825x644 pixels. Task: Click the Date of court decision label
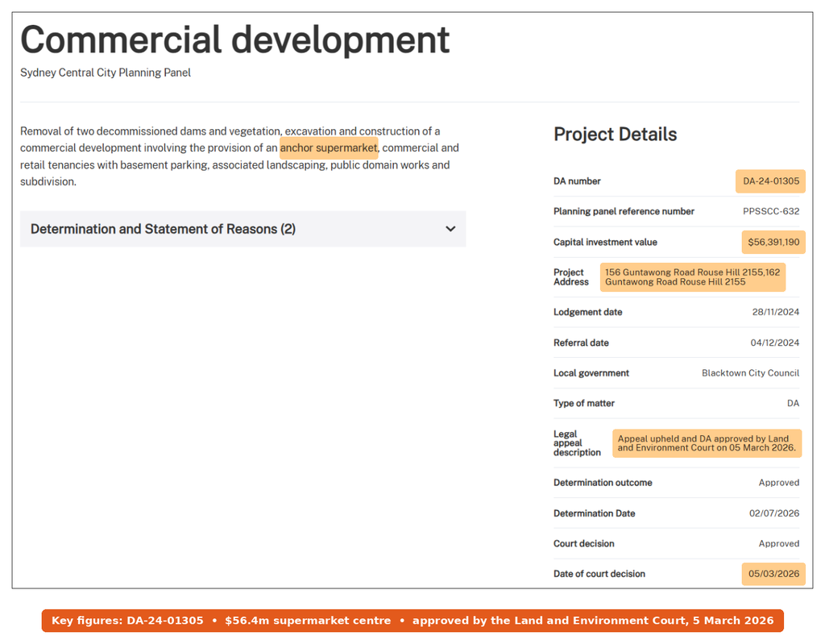pyautogui.click(x=599, y=574)
